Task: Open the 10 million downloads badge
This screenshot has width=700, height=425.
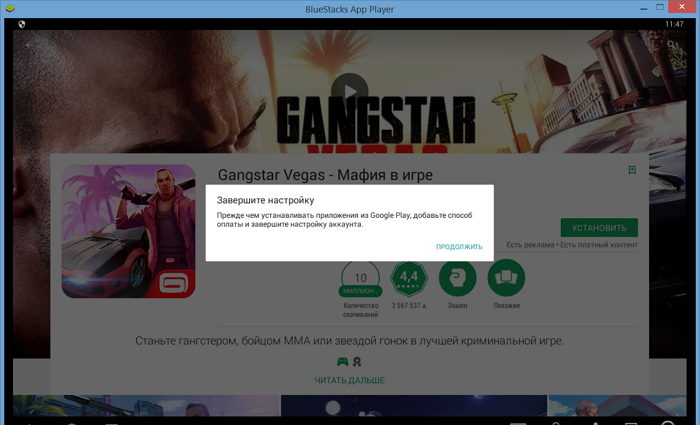Action: (360, 279)
